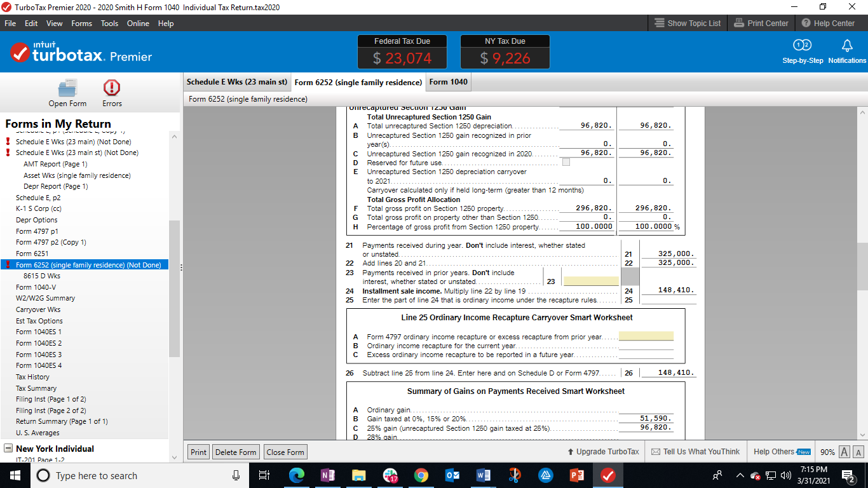Open the Tools menu
Viewport: 868px width, 488px height.
[x=109, y=24]
